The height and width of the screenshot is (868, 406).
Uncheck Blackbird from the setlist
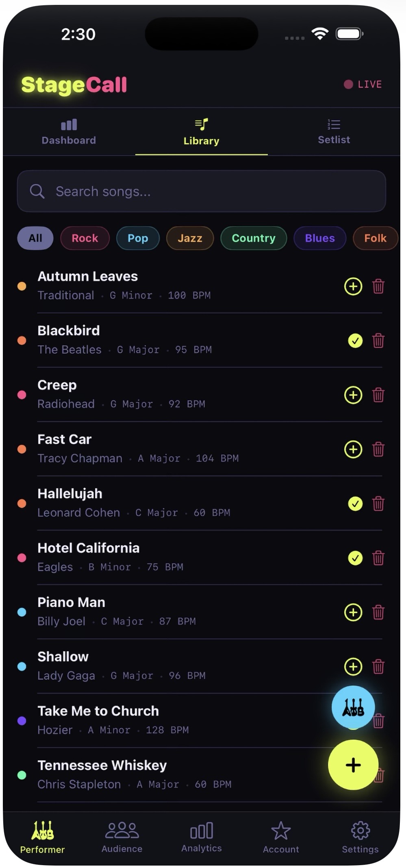coord(355,340)
